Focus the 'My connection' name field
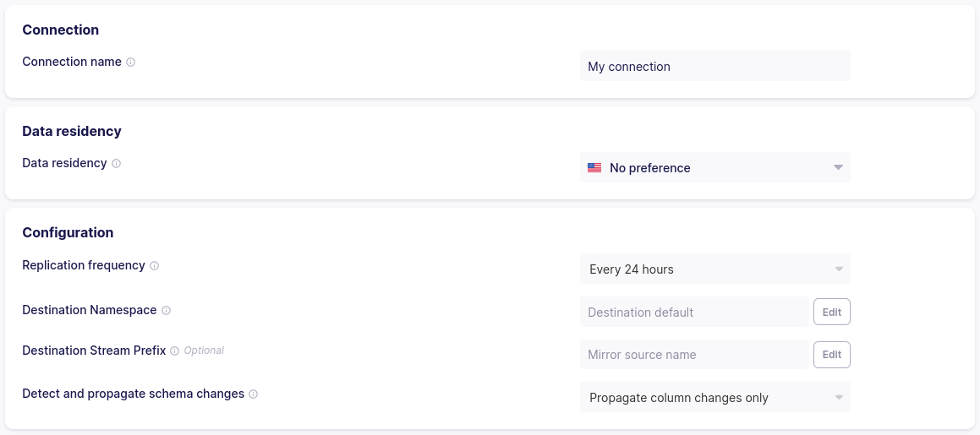This screenshot has width=980, height=435. [714, 67]
